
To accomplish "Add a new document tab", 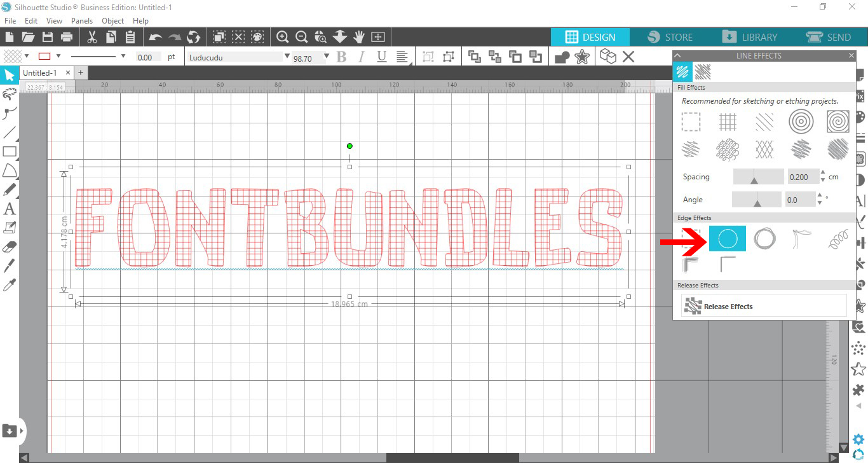I will (x=81, y=73).
